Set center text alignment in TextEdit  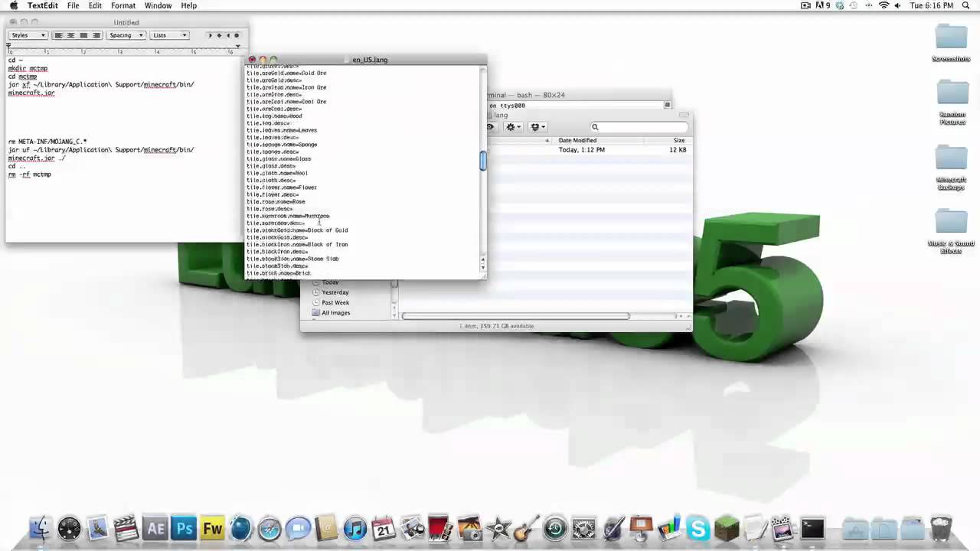pos(70,35)
